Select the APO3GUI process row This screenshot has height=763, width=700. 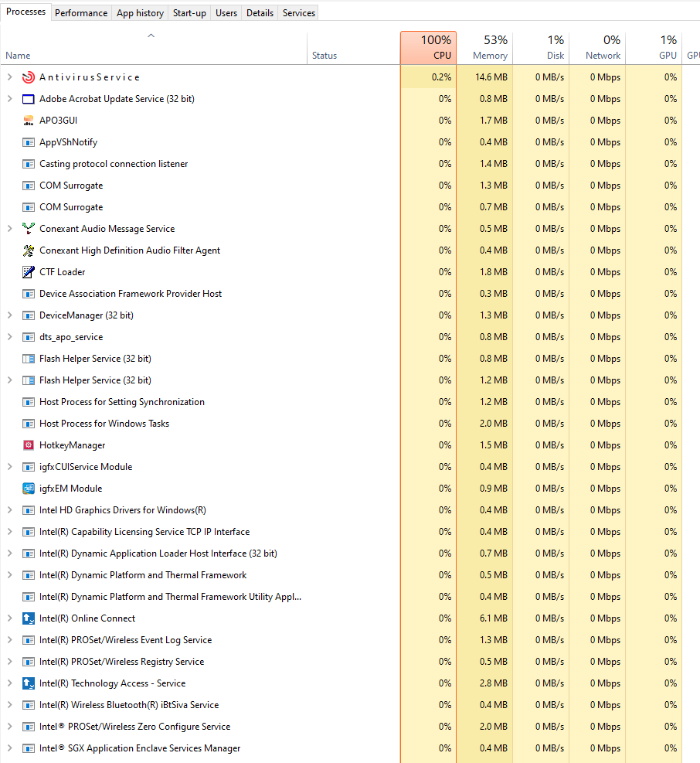click(341, 121)
